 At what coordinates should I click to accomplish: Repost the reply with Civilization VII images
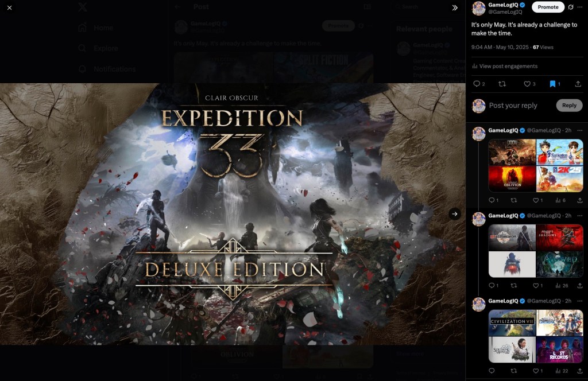(513, 371)
